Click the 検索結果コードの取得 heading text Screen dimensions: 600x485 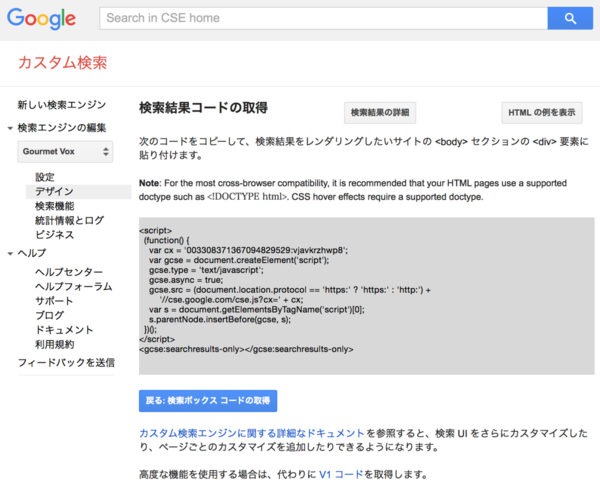pyautogui.click(x=203, y=108)
